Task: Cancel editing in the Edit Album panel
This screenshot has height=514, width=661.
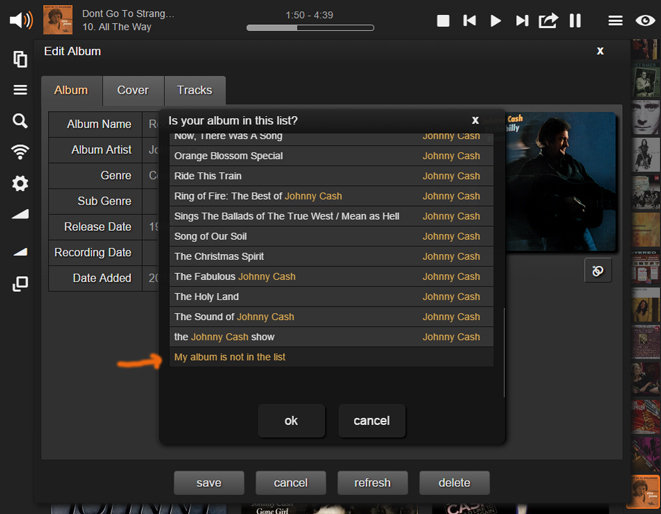Action: [291, 483]
